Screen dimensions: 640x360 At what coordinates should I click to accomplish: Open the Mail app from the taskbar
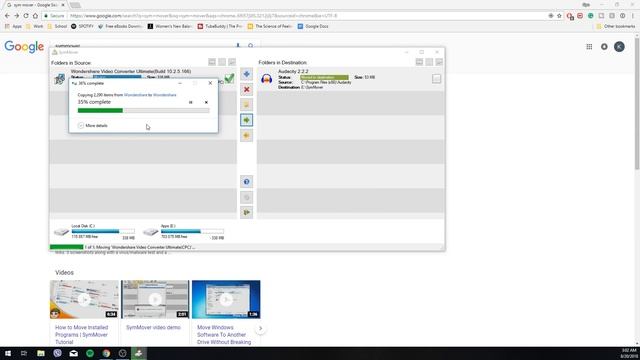tap(73, 353)
